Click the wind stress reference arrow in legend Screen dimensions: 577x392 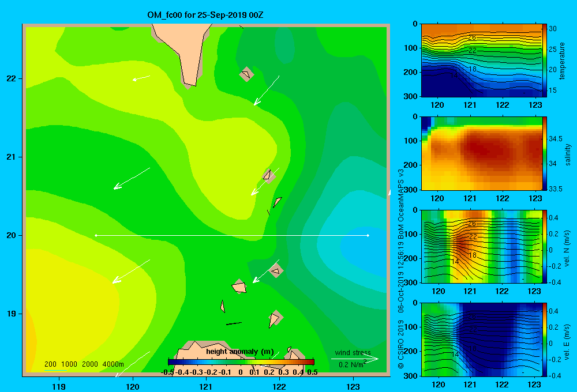[x=355, y=359]
